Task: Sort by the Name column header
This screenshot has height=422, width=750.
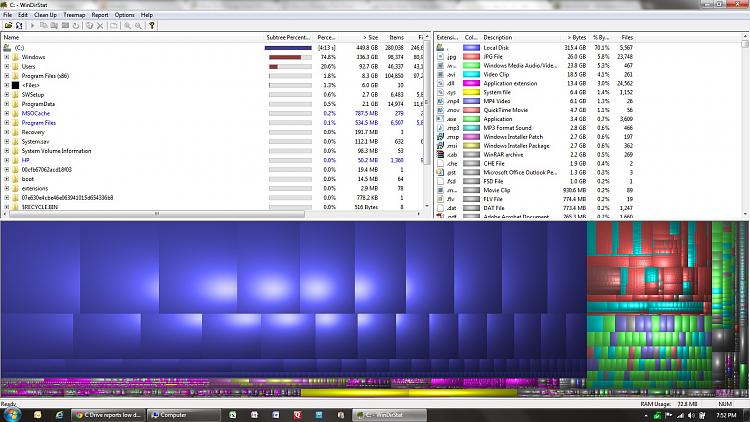Action: point(132,37)
